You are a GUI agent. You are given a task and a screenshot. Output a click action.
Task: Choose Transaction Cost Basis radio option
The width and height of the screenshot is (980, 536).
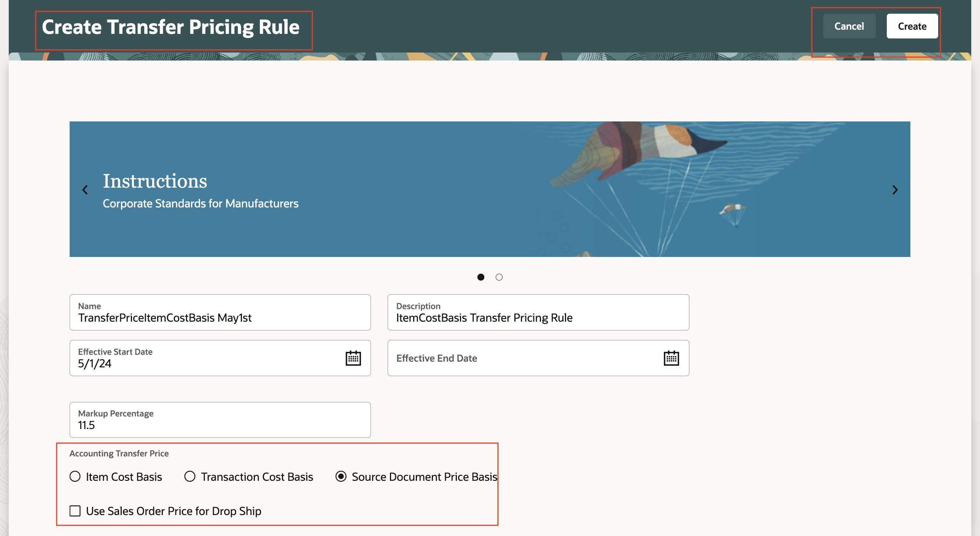tap(189, 477)
